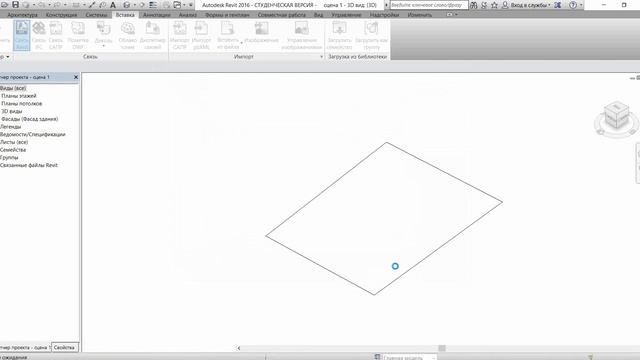
Task: Click the Связь САПР ribbon button
Action: pos(56,36)
